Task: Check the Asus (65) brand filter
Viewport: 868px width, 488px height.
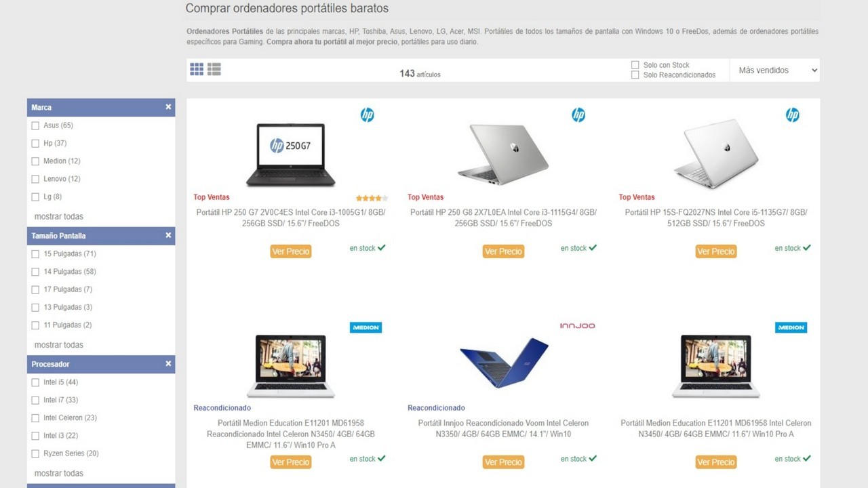Action: [36, 125]
